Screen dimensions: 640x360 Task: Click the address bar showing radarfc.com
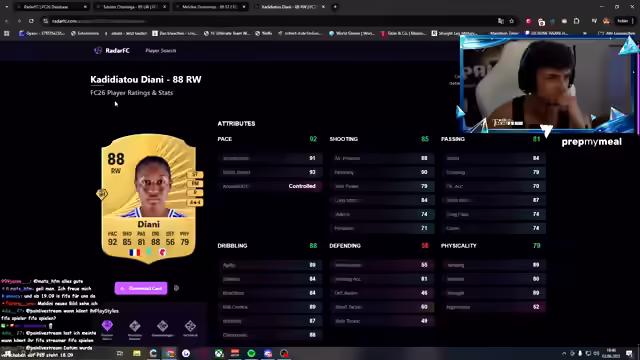point(269,21)
